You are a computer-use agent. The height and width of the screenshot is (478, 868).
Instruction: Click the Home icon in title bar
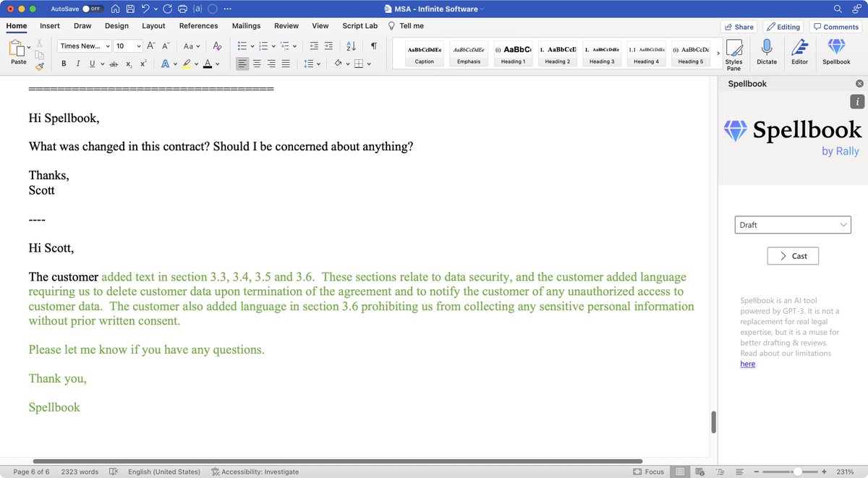click(x=114, y=9)
